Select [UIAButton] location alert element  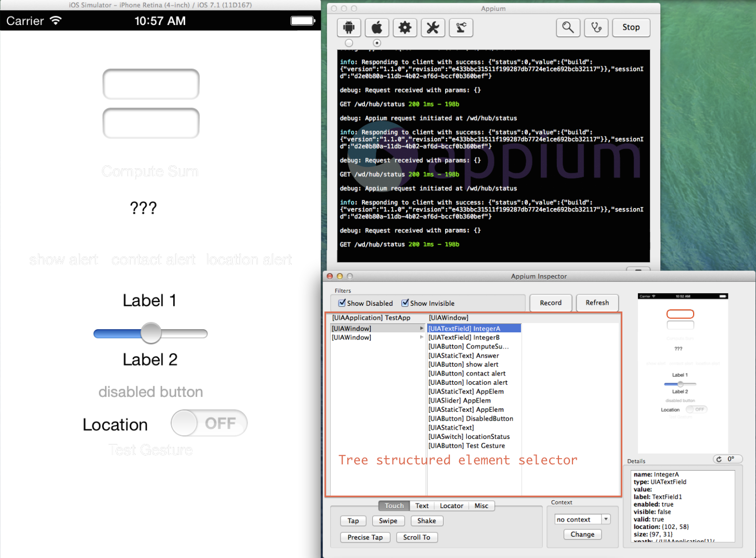474,382
